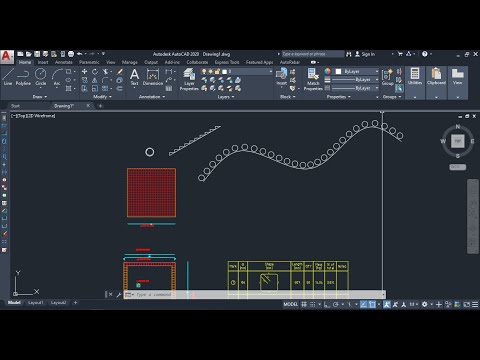Toggle layer on/off lightbulb in layer dropdown
Viewport: 480px width, 360px height.
click(x=204, y=71)
